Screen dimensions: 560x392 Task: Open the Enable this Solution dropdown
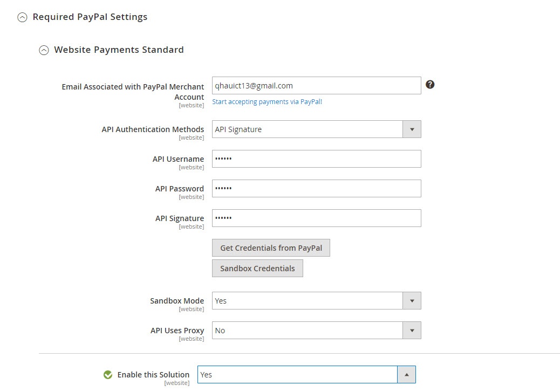click(x=306, y=375)
